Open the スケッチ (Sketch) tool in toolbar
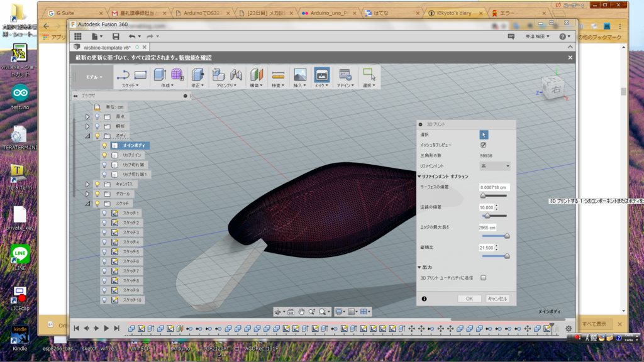This screenshot has width=644, height=362. pyautogui.click(x=124, y=75)
